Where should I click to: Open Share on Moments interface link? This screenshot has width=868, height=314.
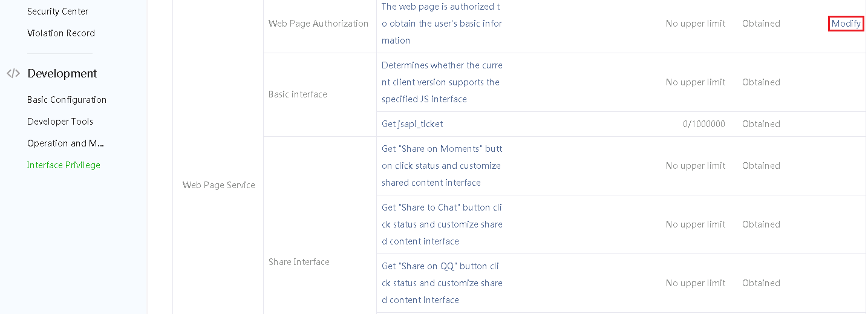[442, 166]
